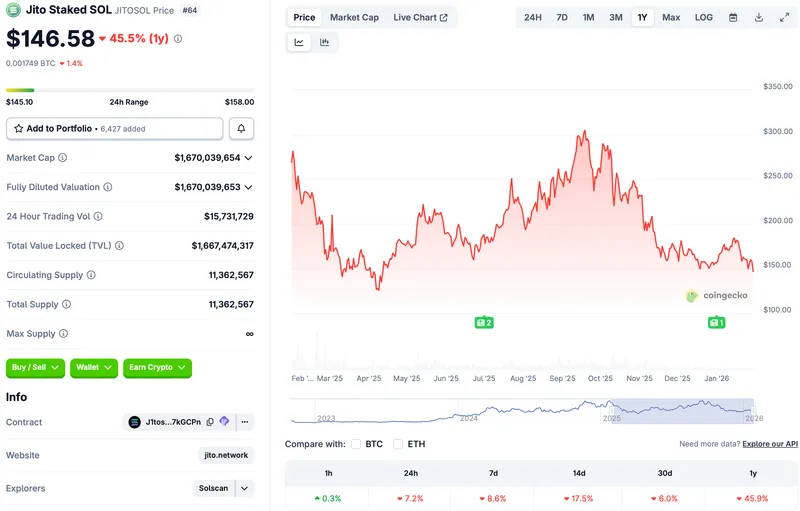Click the price alert bell icon
The height and width of the screenshot is (511, 800).
point(241,129)
